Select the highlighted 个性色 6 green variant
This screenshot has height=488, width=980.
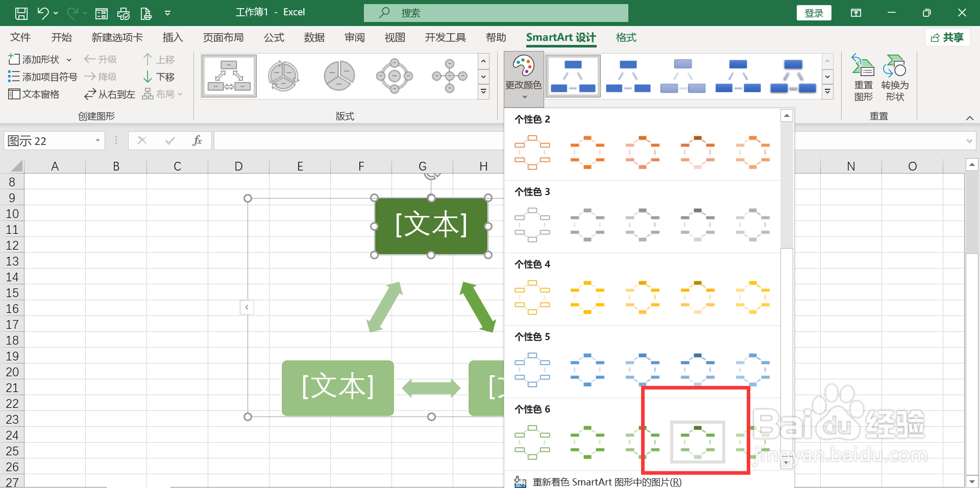pyautogui.click(x=697, y=442)
